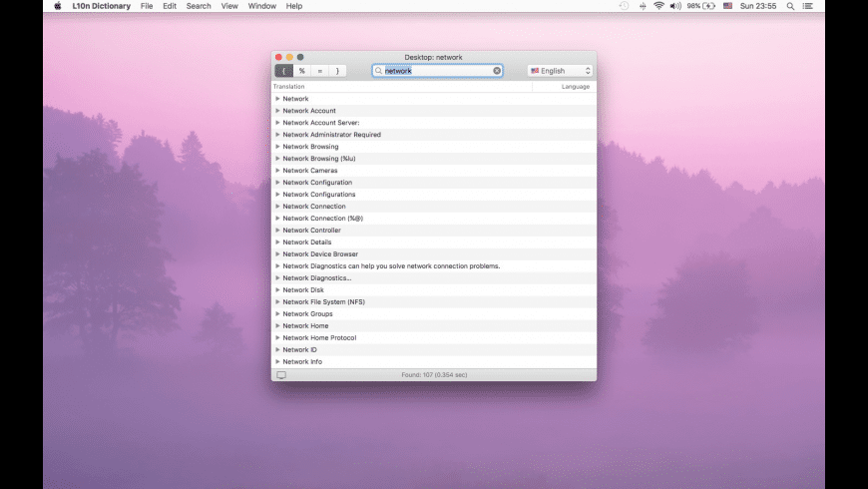Open Notification Center icon

click(808, 6)
